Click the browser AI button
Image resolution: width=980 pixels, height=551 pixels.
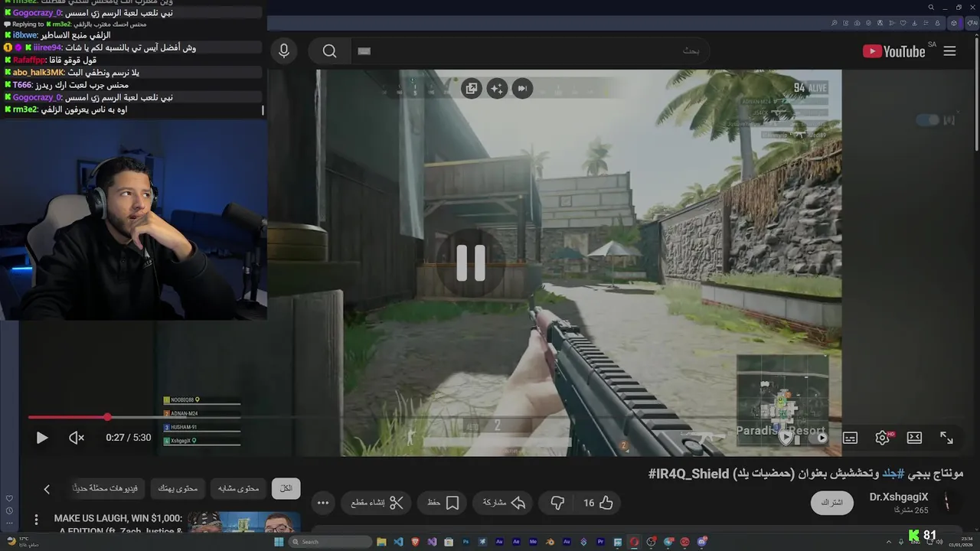[x=972, y=23]
